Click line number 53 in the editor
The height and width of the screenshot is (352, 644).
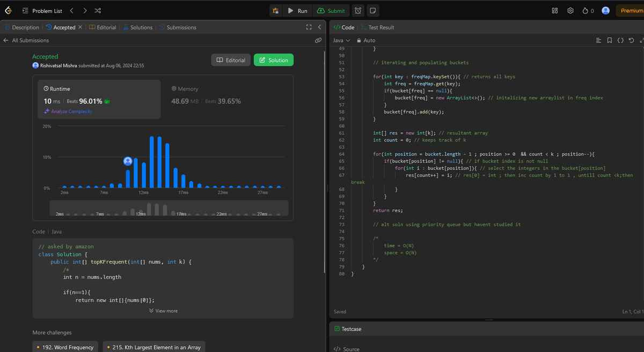point(341,77)
